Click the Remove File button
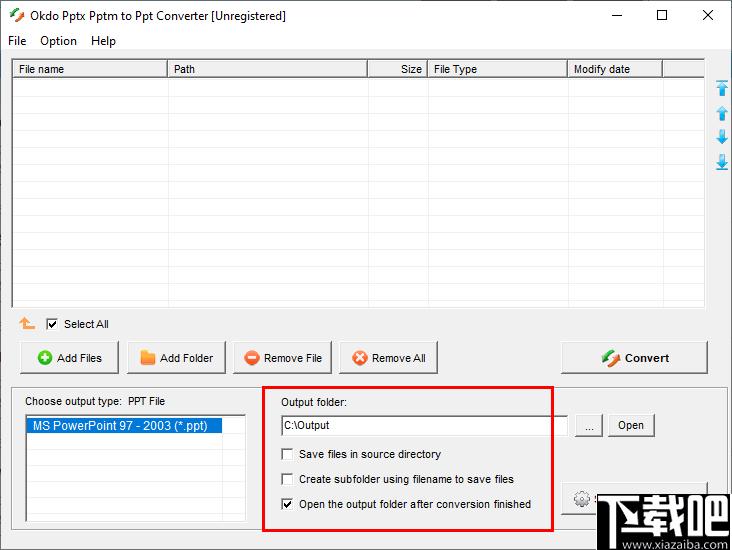This screenshot has width=732, height=550. pos(282,358)
